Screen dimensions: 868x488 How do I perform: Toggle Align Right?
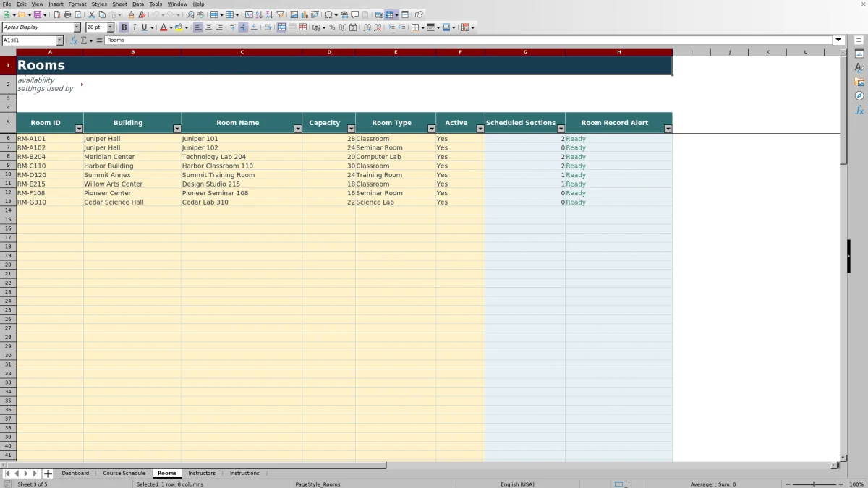[x=219, y=27]
